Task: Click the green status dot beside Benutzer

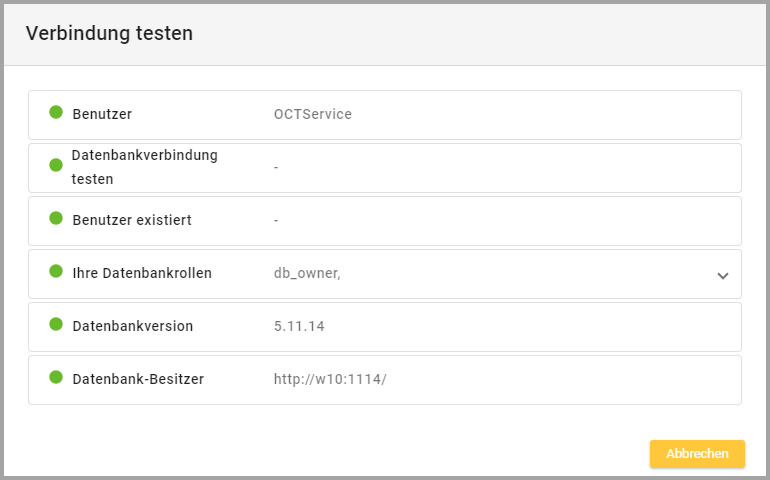Action: pos(56,113)
